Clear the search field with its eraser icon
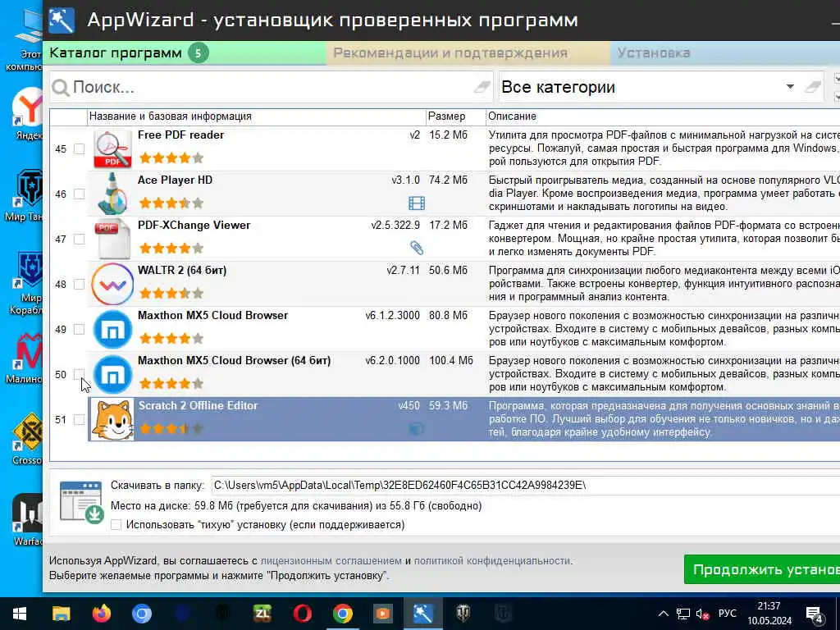 click(x=482, y=86)
